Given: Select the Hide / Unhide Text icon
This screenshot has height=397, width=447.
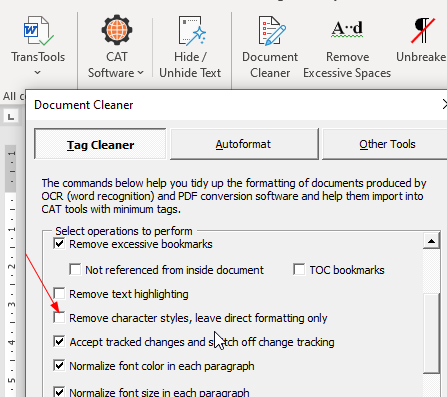Looking at the screenshot, I should coord(192,31).
